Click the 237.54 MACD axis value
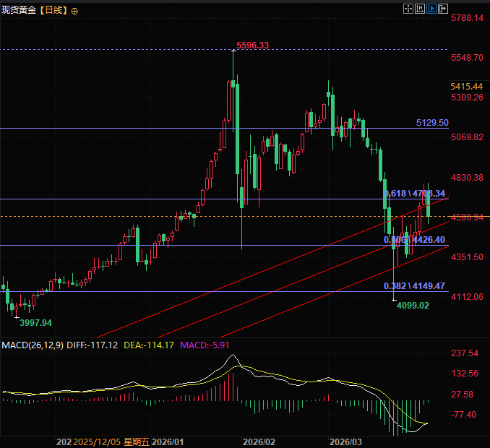This screenshot has height=448, width=490. tap(465, 353)
